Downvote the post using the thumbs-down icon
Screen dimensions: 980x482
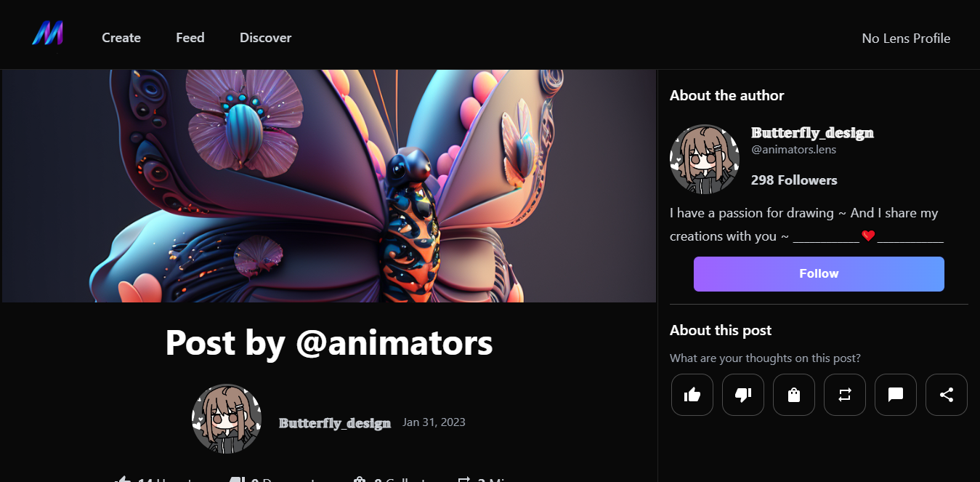coord(743,395)
